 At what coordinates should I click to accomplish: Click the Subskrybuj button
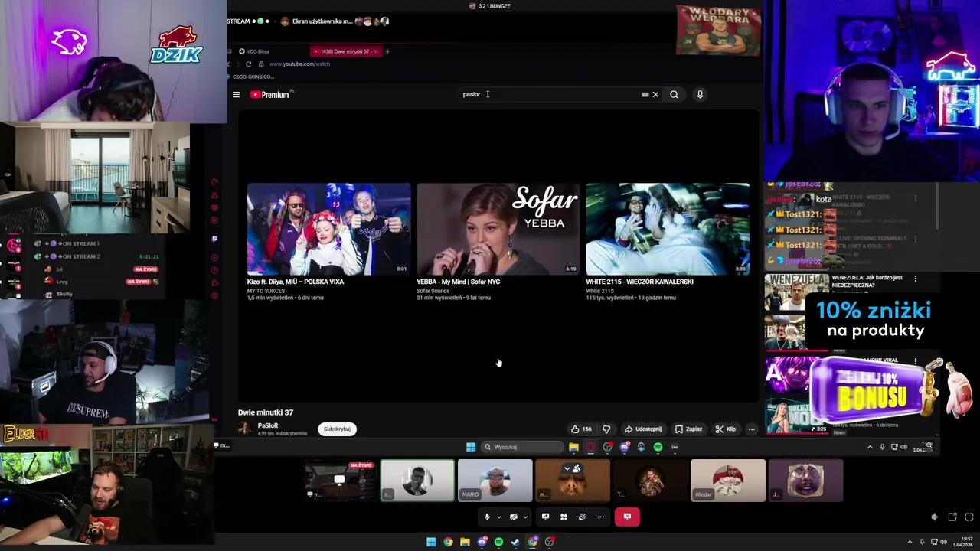pos(337,429)
